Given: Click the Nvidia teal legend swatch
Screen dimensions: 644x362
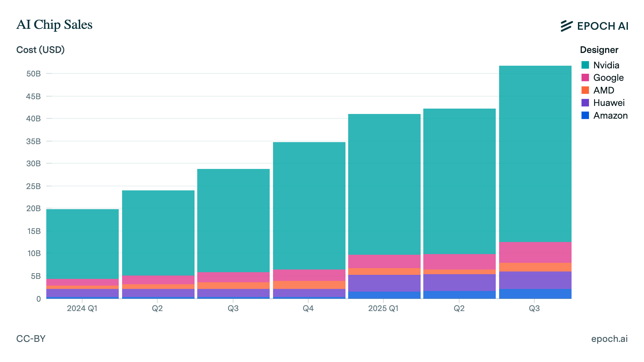Looking at the screenshot, I should 585,65.
